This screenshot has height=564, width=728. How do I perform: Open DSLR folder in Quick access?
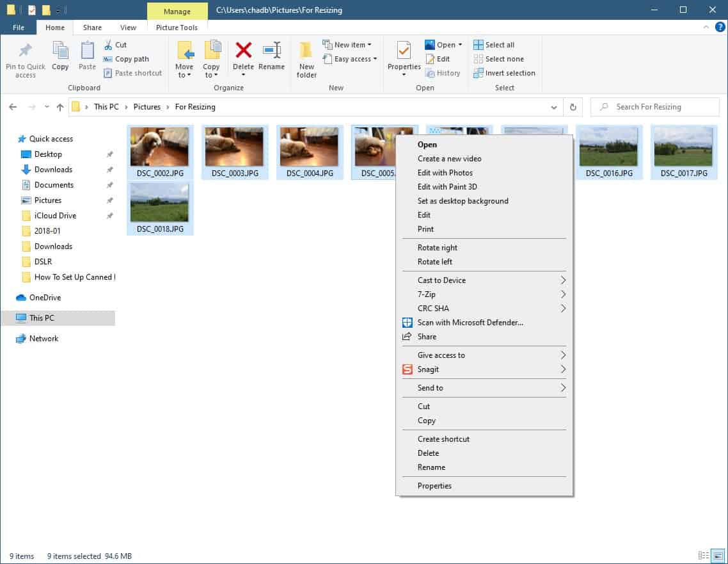[x=43, y=262]
